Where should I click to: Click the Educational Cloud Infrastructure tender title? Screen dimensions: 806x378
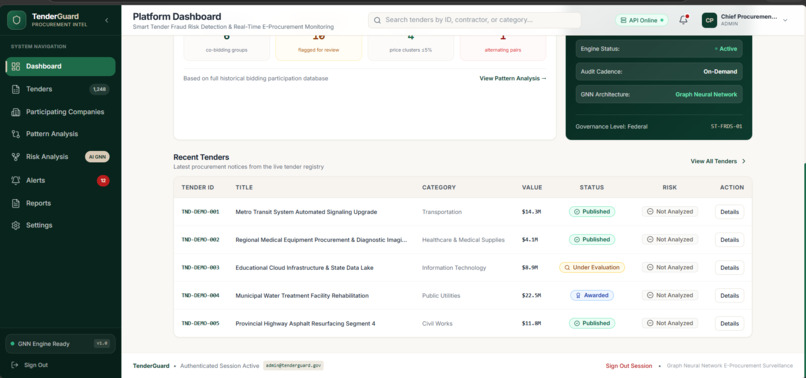point(304,267)
